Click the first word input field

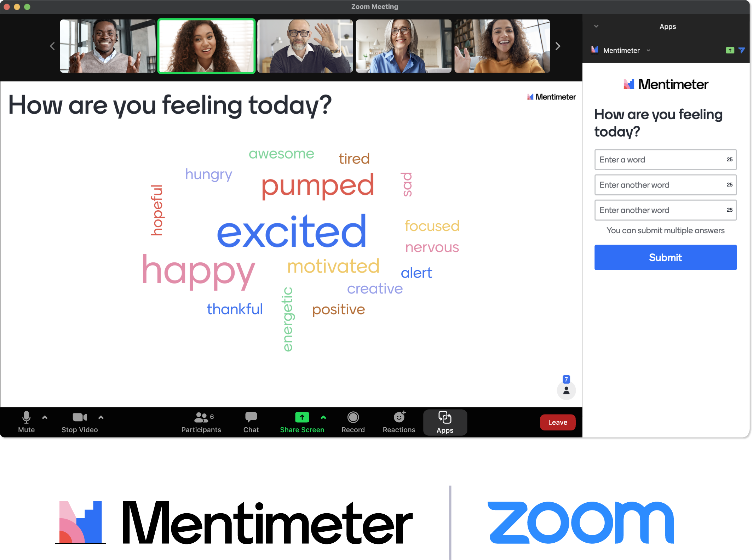point(665,159)
